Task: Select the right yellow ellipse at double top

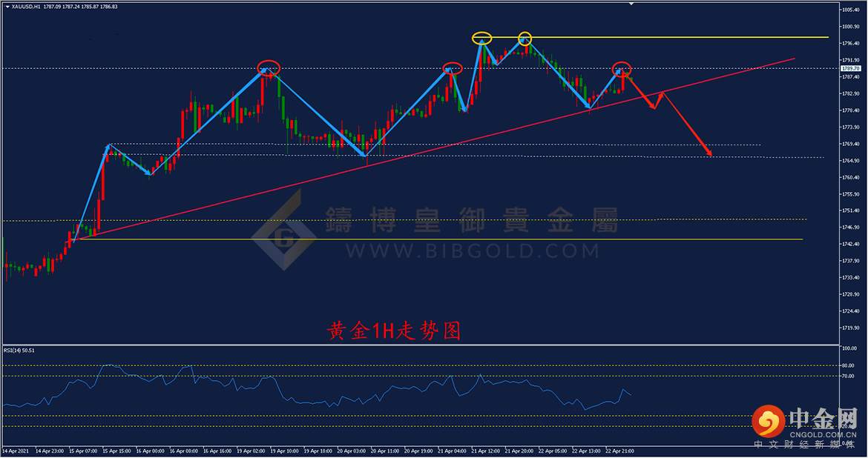Action: point(525,39)
